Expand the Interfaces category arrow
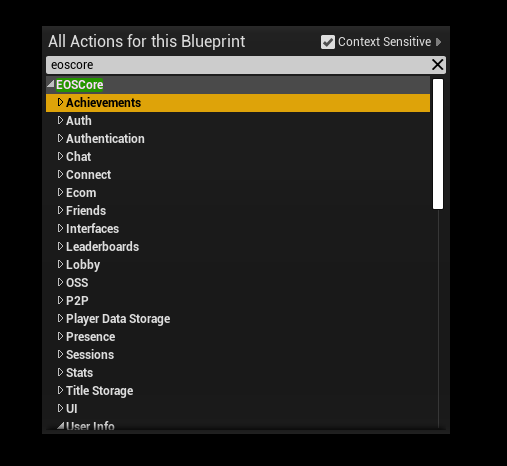Screen dimensions: 507x466 click(60, 228)
